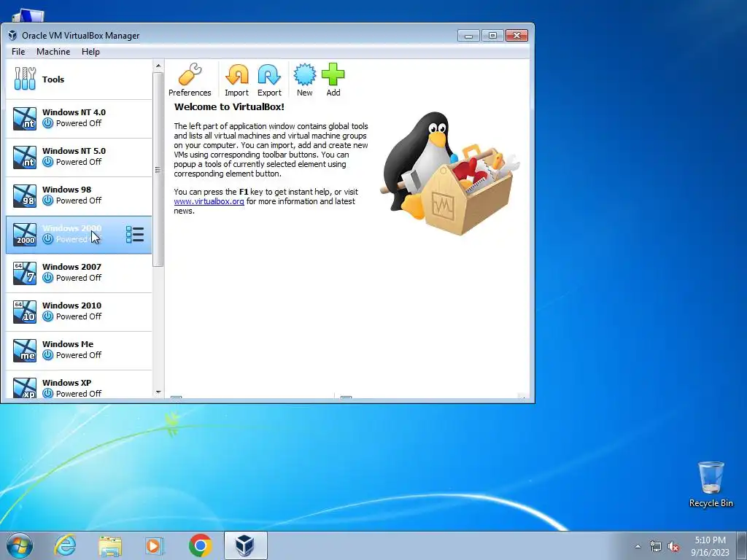The width and height of the screenshot is (747, 560).
Task: Select the Windows NT 4.0 VM icon
Action: (x=24, y=118)
